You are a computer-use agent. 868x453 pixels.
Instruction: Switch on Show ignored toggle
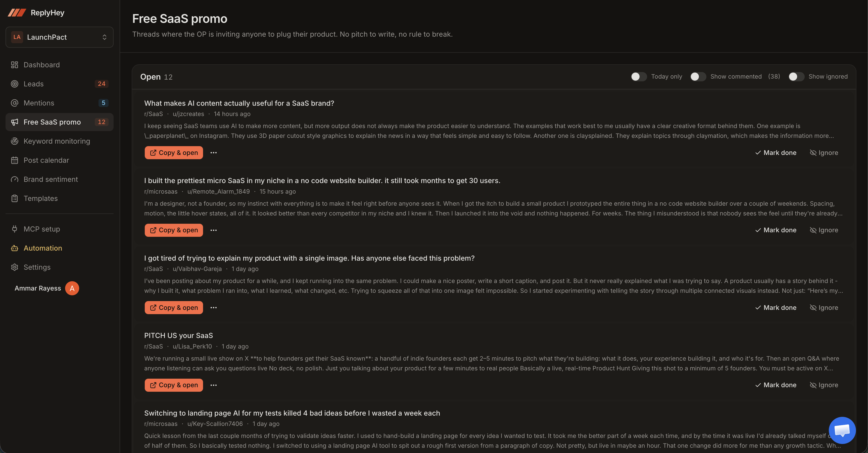pos(796,76)
